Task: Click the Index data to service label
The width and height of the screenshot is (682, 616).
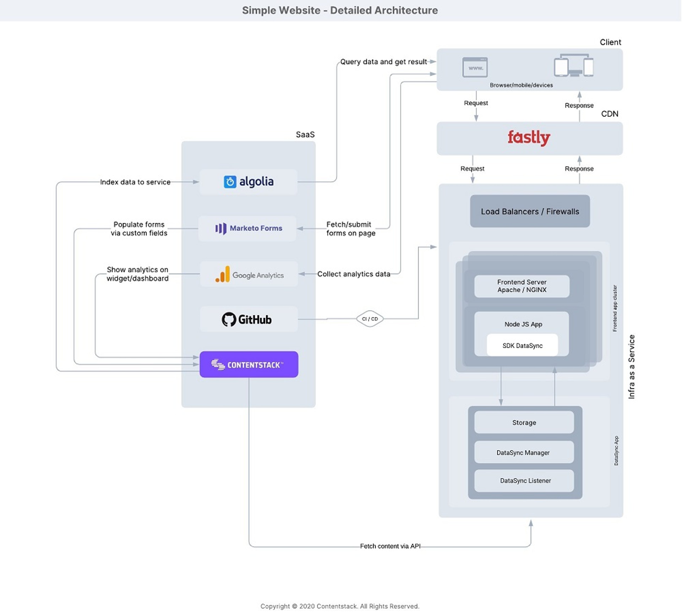Action: click(135, 182)
